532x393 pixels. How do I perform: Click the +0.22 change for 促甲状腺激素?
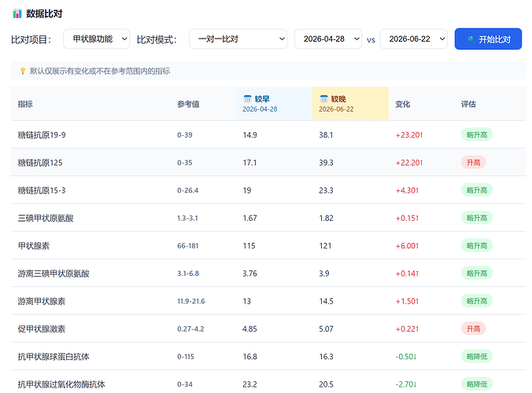[x=407, y=329]
